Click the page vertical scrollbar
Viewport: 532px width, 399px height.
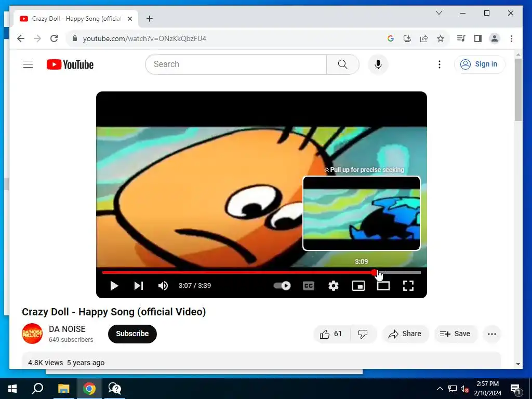coord(518,89)
